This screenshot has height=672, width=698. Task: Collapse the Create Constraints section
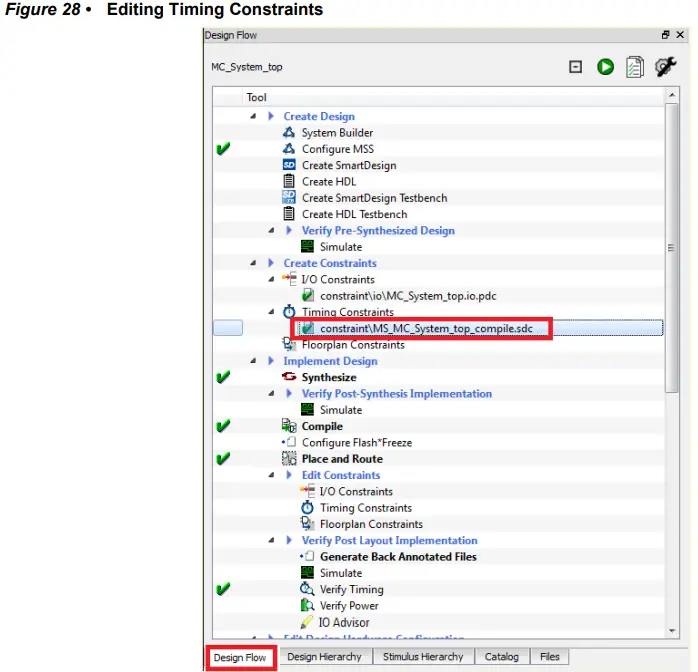click(x=253, y=263)
